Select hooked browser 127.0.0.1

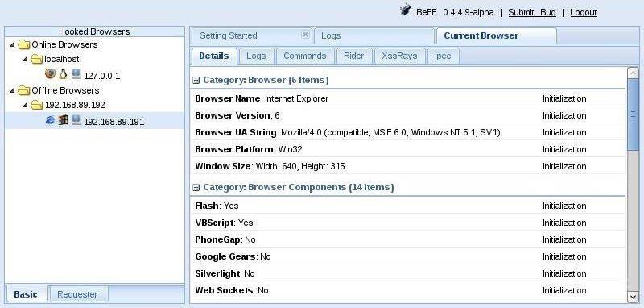(94, 75)
